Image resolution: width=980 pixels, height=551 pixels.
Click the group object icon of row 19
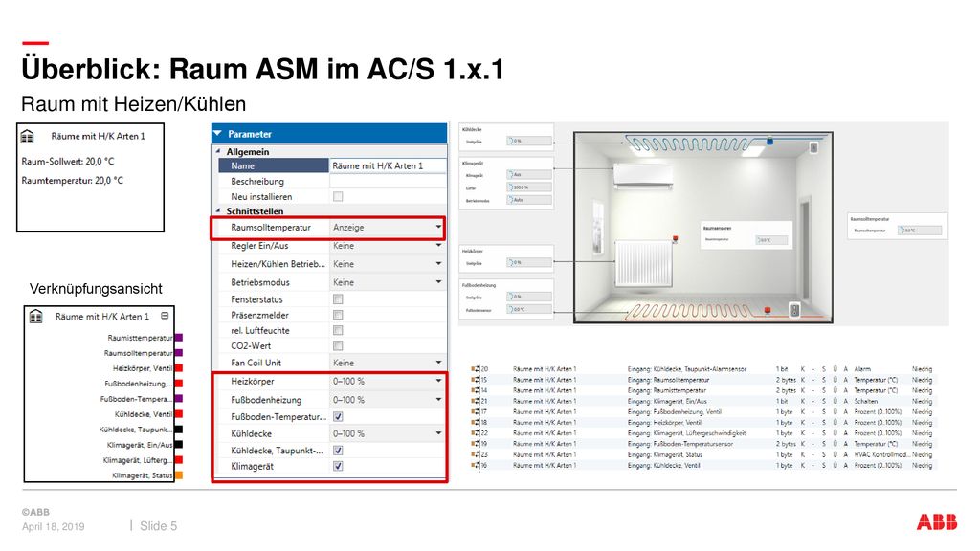coord(475,444)
